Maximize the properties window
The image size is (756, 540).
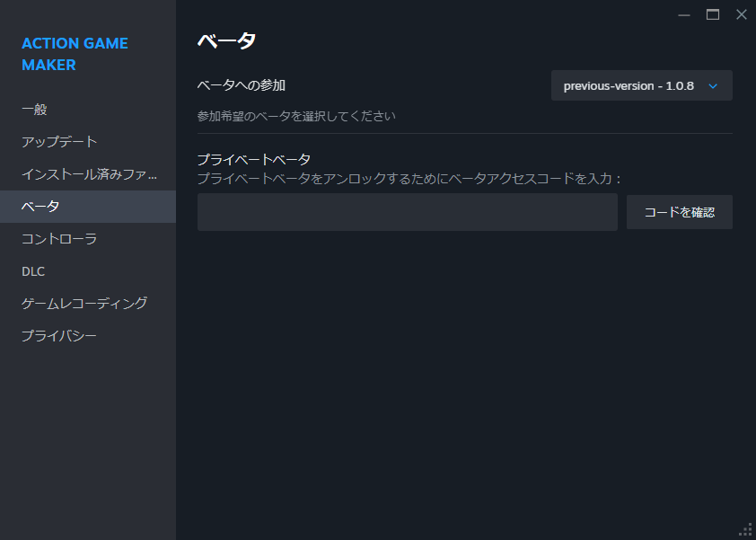click(x=713, y=15)
